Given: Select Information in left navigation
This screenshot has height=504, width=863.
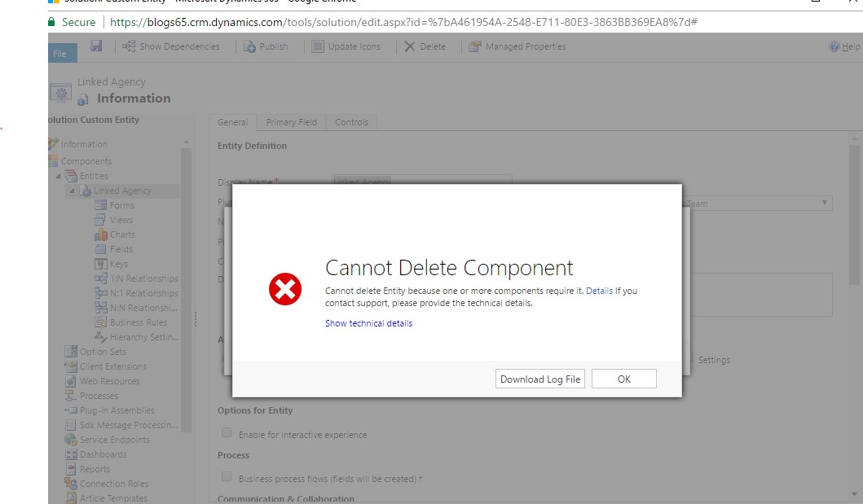Looking at the screenshot, I should (84, 144).
